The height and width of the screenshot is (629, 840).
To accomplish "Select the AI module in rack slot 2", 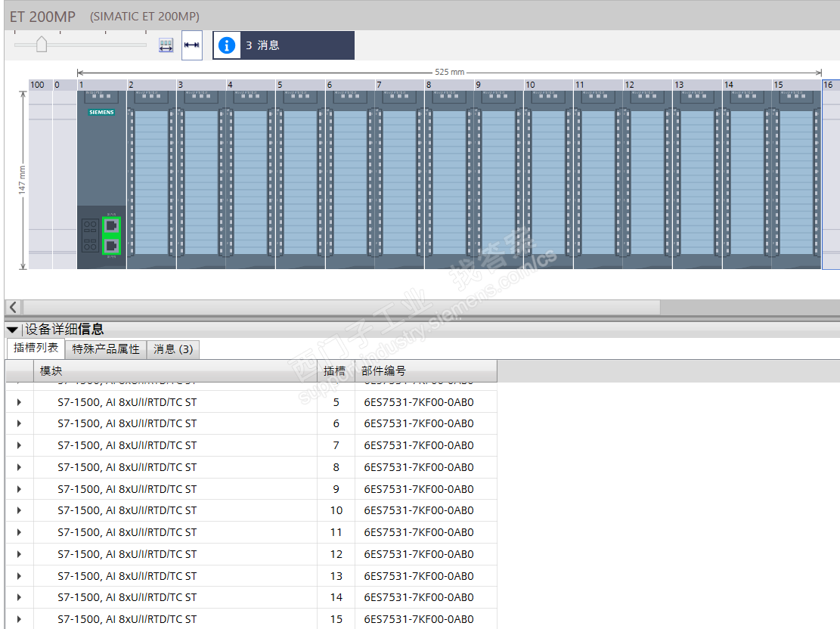I will pos(152,179).
